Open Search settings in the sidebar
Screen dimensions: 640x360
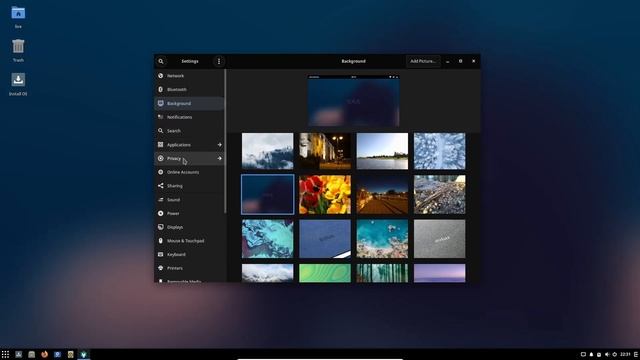pos(189,131)
